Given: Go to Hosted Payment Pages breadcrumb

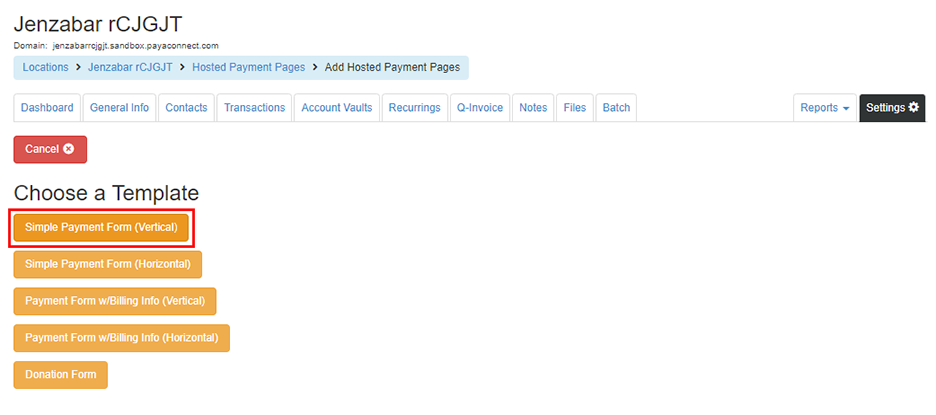Looking at the screenshot, I should [x=248, y=67].
